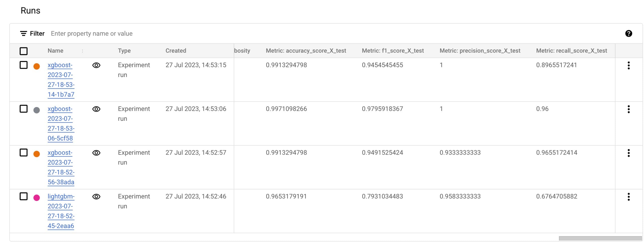Tick the checkbox for the lightgbm run
The image size is (644, 245).
coord(24,196)
